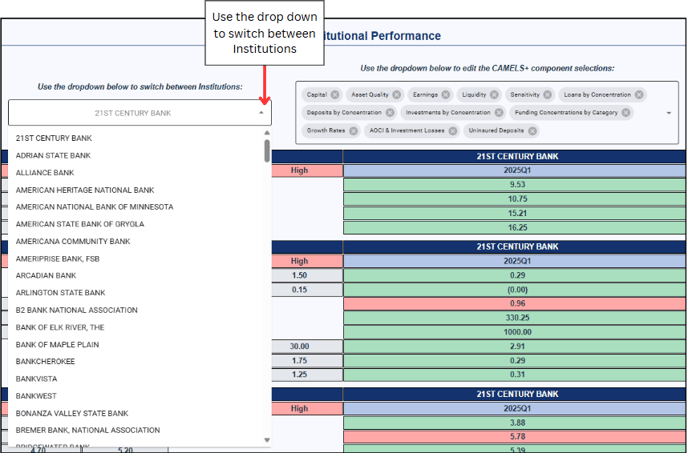The height and width of the screenshot is (453, 688).
Task: Remove the Liquidity chip
Action: click(x=494, y=94)
